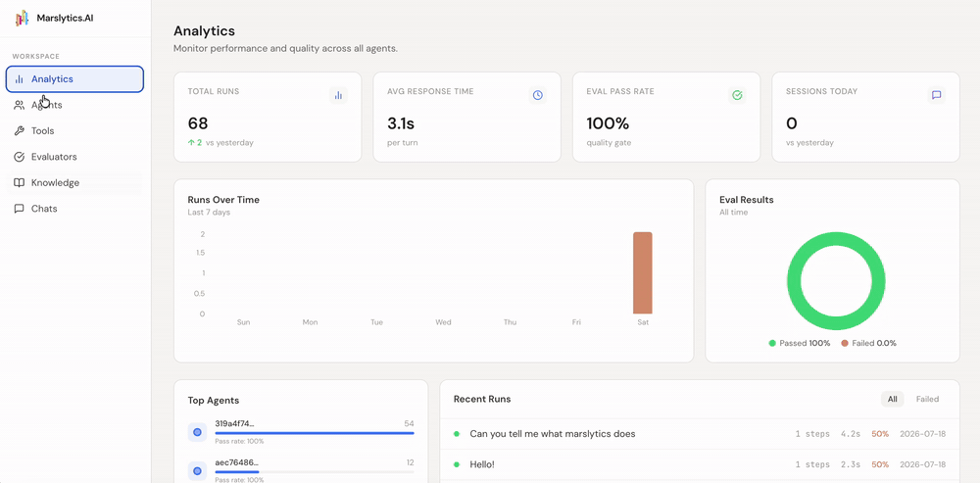
Task: Click the 'Recent Runs' heading
Action: [482, 400]
